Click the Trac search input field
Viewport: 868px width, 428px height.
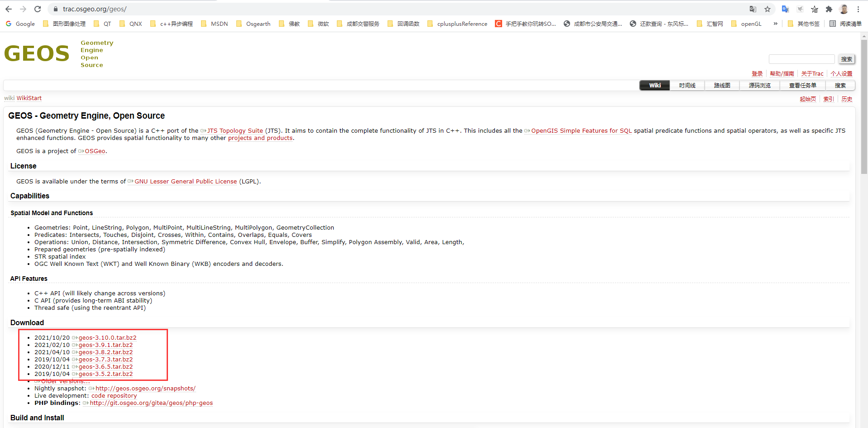click(801, 59)
